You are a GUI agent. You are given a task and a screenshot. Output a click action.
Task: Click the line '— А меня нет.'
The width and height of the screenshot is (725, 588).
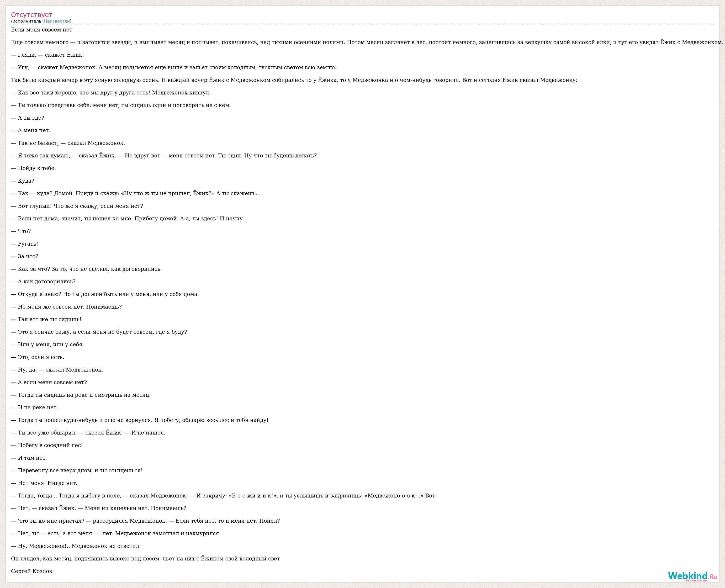pos(31,130)
